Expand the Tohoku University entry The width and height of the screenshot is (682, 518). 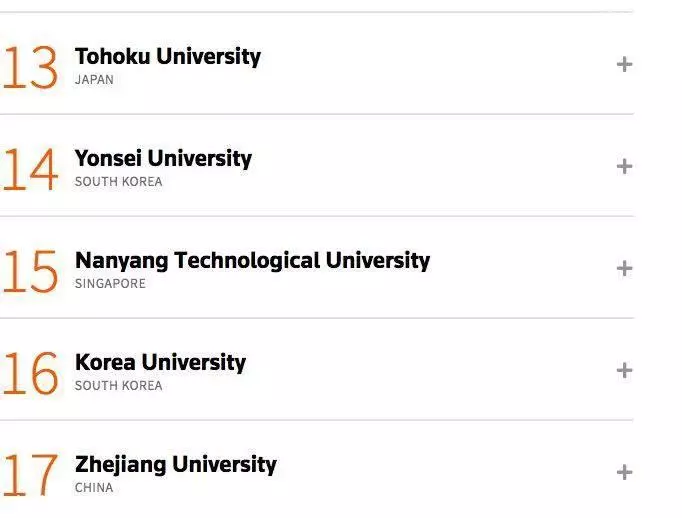point(624,64)
